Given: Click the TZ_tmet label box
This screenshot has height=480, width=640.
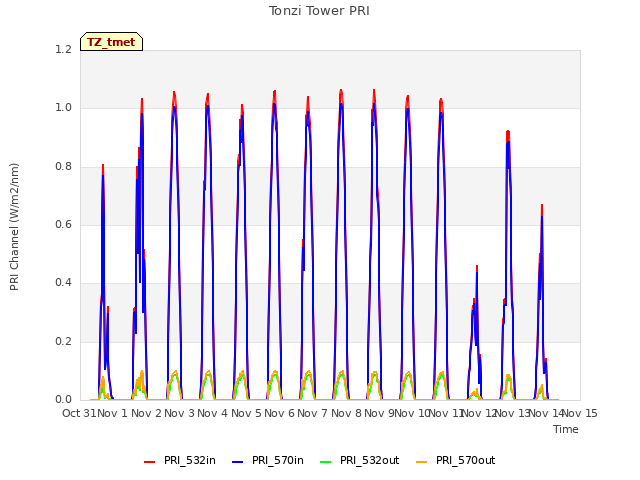Looking at the screenshot, I should [x=111, y=42].
